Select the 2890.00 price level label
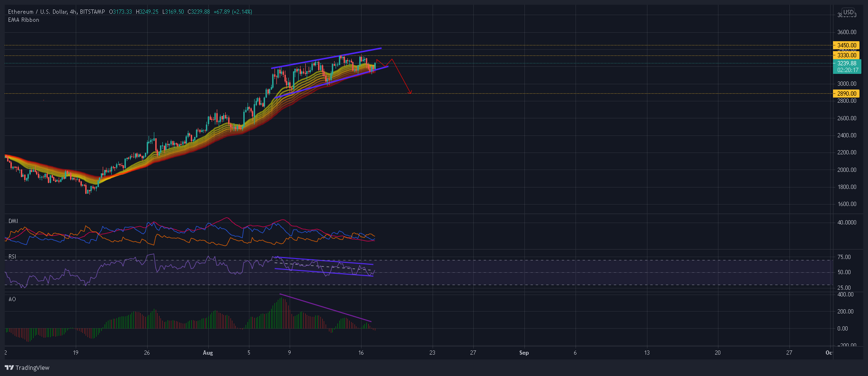The width and height of the screenshot is (868, 376). click(847, 94)
